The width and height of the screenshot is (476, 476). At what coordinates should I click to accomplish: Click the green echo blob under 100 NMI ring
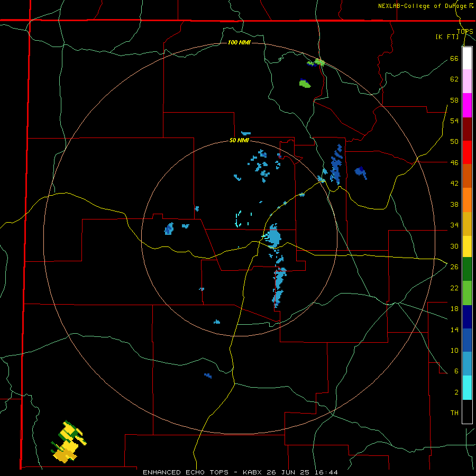(305, 83)
